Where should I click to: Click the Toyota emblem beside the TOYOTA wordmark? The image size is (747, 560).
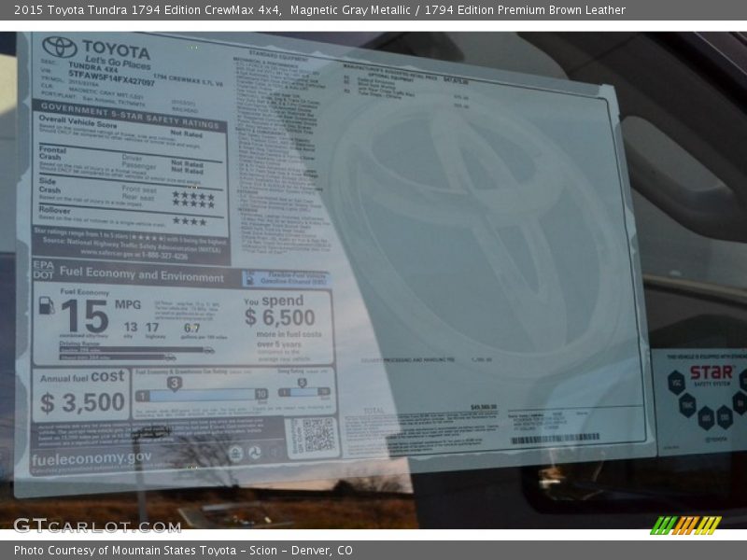60,47
